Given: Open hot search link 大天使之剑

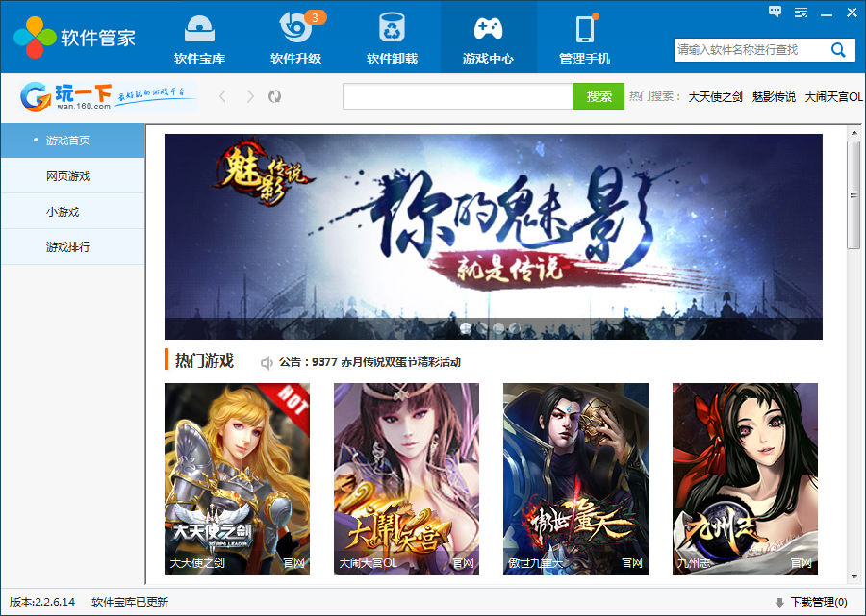Looking at the screenshot, I should click(x=715, y=96).
